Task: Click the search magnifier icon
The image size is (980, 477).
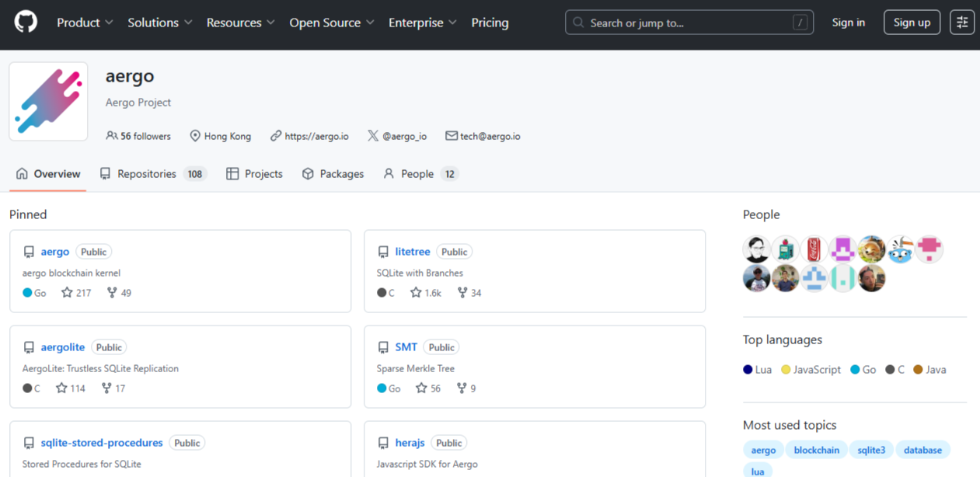Action: pos(578,23)
